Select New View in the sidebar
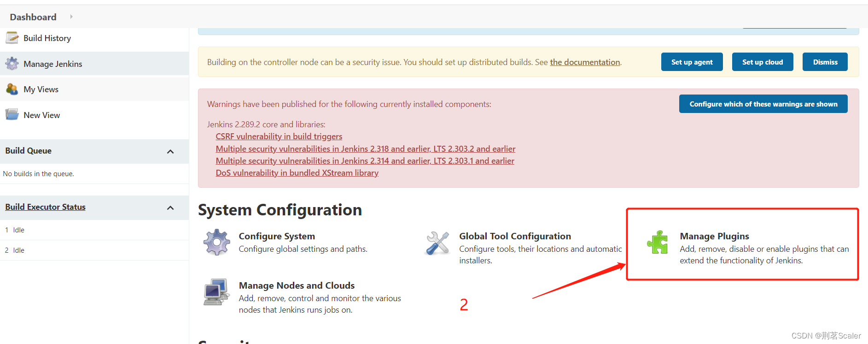This screenshot has height=344, width=868. coord(41,115)
